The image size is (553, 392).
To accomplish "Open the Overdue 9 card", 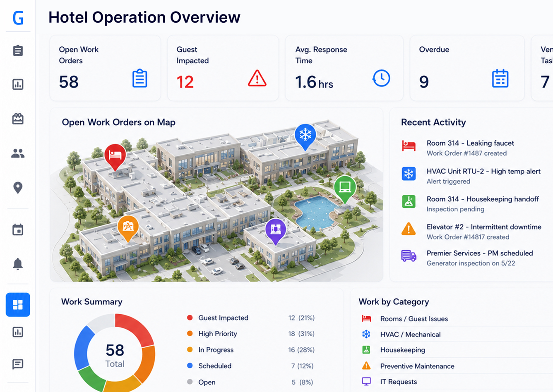I will [467, 68].
